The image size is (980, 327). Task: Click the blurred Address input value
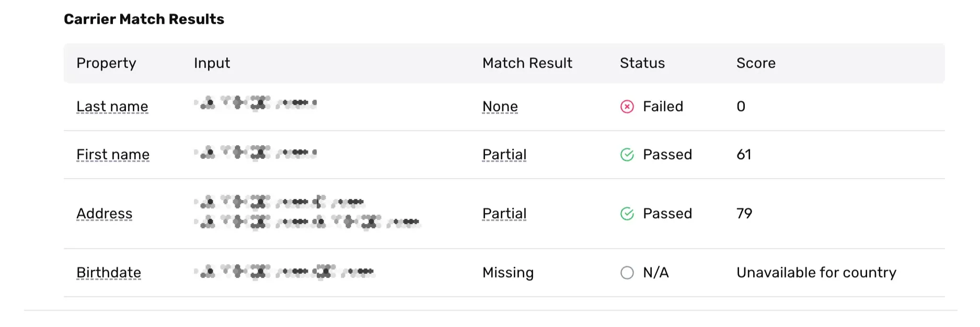coord(307,213)
